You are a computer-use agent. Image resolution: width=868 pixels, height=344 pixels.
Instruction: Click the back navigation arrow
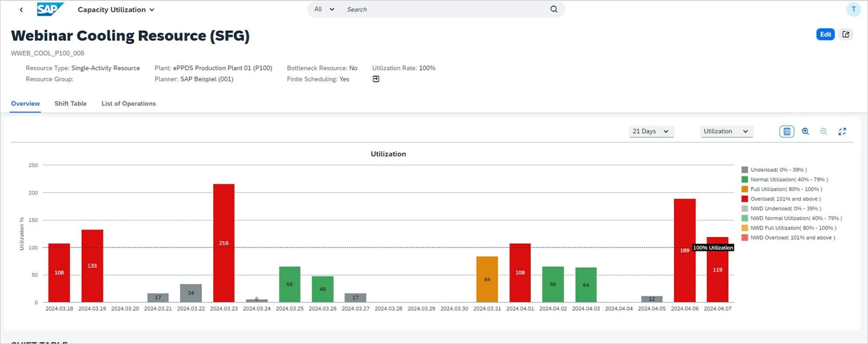click(21, 10)
